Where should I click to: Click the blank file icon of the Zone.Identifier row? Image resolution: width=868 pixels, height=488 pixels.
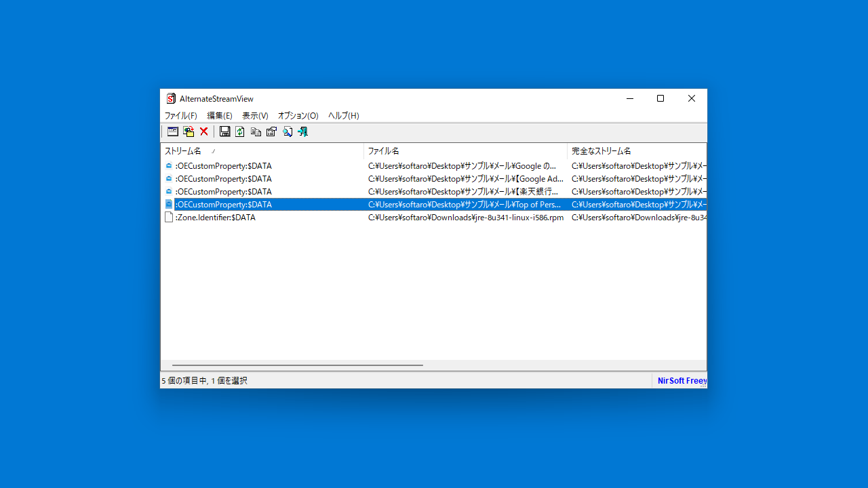[169, 218]
